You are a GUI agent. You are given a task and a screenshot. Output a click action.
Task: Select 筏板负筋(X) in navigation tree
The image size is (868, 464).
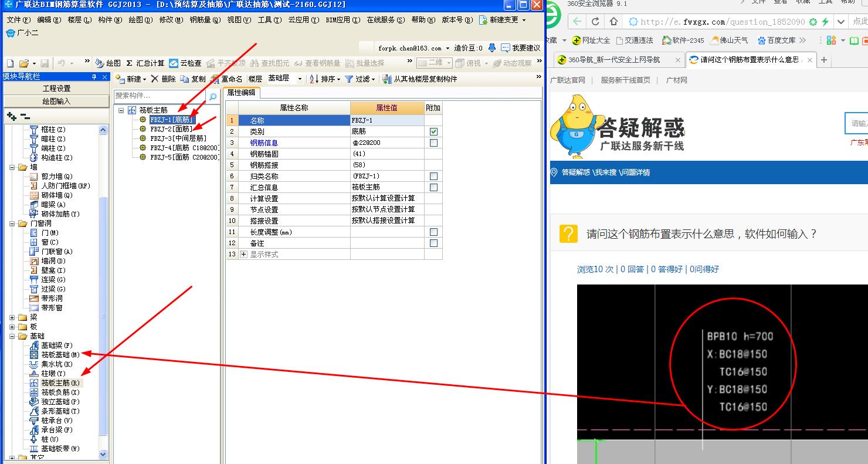coord(55,392)
